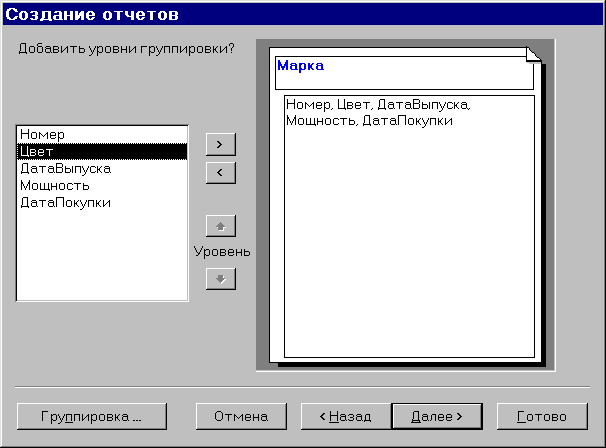
Task: Remove grouping level with the < button
Action: click(221, 173)
